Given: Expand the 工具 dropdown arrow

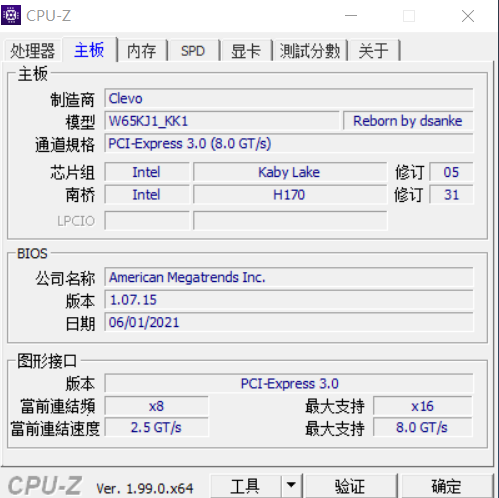Looking at the screenshot, I should 291,485.
